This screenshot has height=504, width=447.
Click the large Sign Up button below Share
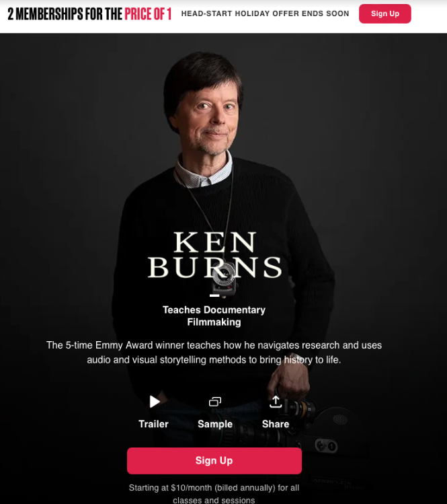[214, 461]
